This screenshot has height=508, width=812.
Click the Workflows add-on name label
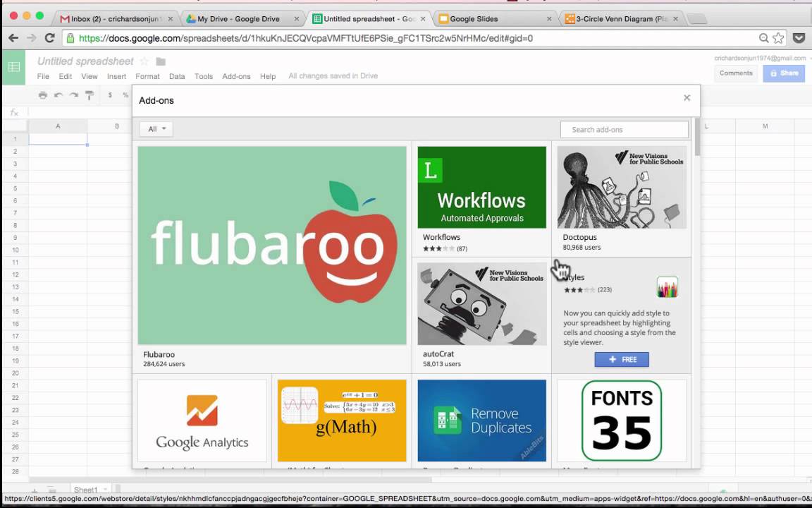tap(441, 237)
